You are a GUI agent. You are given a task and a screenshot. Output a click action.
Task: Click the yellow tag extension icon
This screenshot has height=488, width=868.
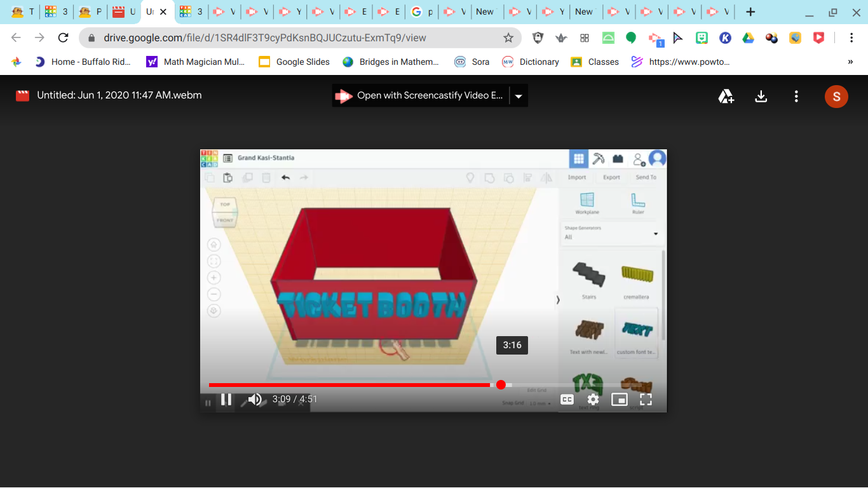pyautogui.click(x=795, y=37)
